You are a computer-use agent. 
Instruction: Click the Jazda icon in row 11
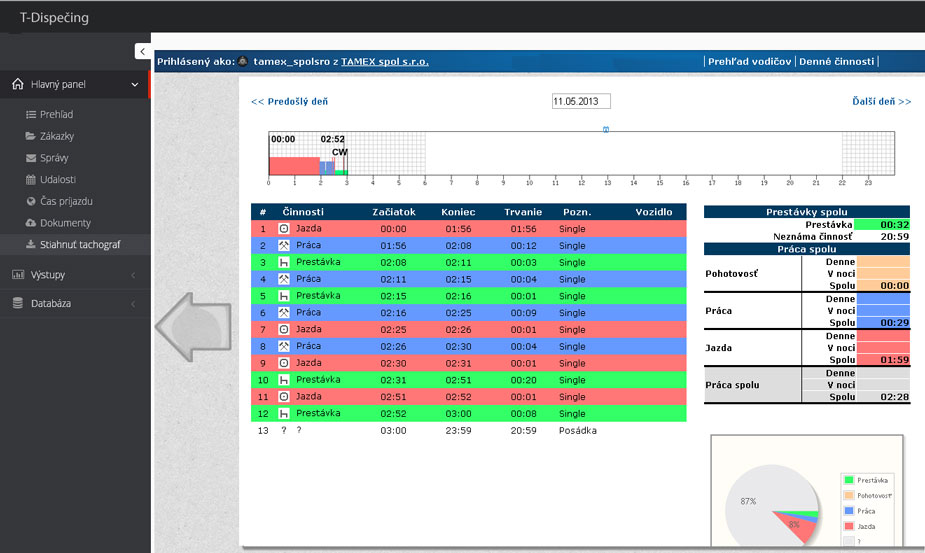[x=284, y=397]
